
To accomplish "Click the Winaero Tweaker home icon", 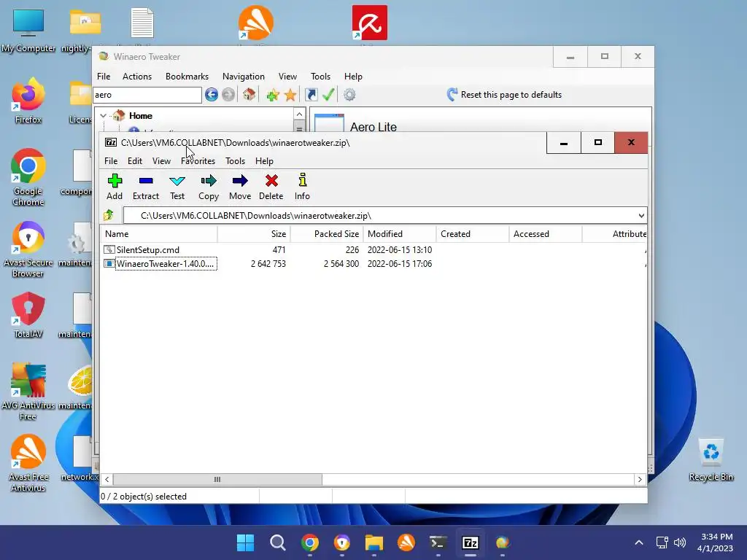I will coord(249,95).
